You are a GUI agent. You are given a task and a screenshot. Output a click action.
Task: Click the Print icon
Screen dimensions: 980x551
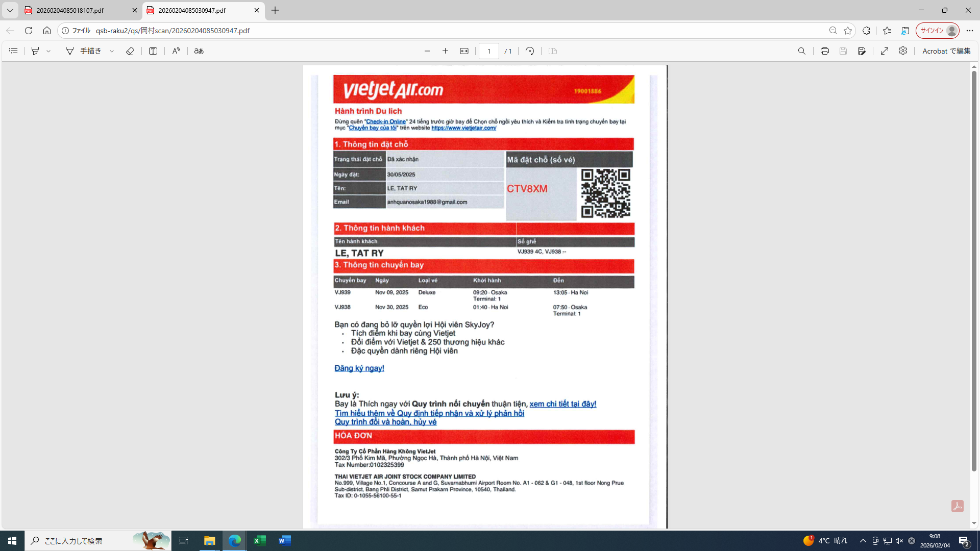824,51
